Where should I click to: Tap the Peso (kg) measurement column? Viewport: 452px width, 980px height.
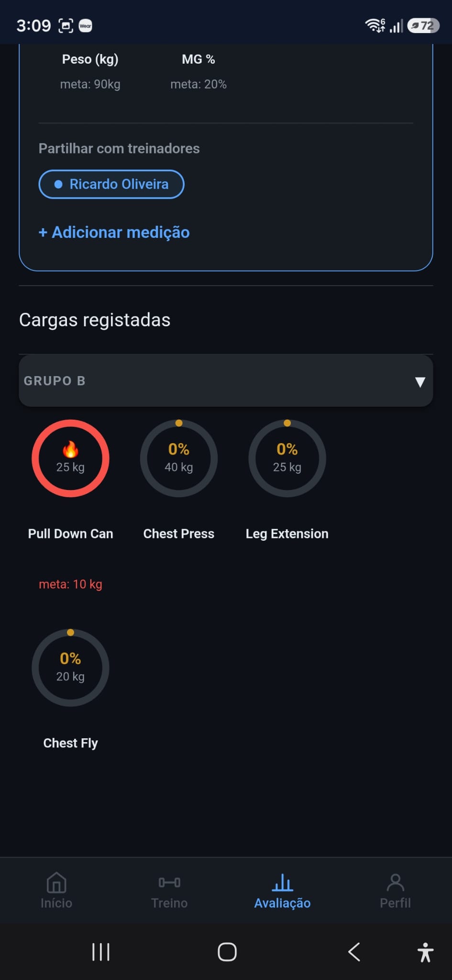tap(90, 71)
